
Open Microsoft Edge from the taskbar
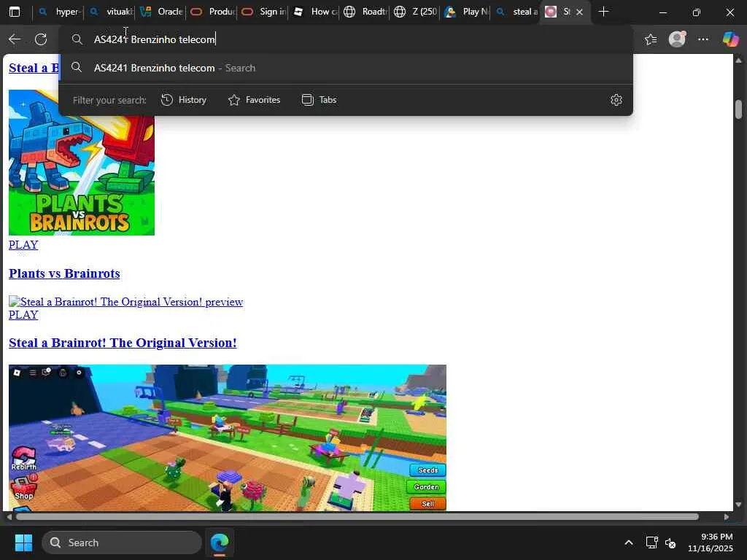tap(220, 542)
